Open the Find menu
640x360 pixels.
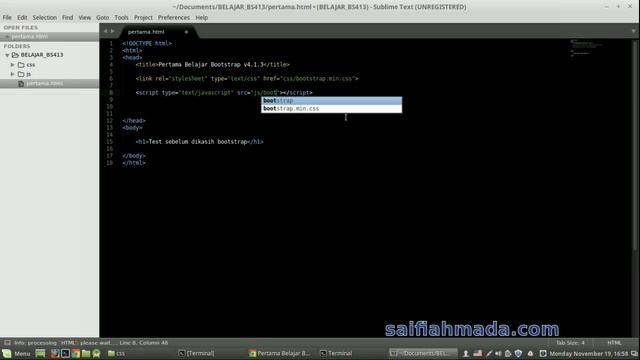67,18
